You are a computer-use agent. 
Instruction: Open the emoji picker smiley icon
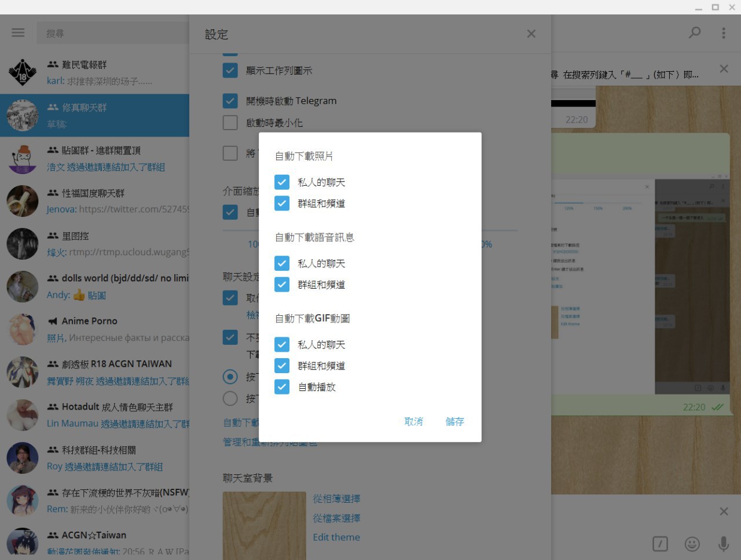pyautogui.click(x=692, y=544)
